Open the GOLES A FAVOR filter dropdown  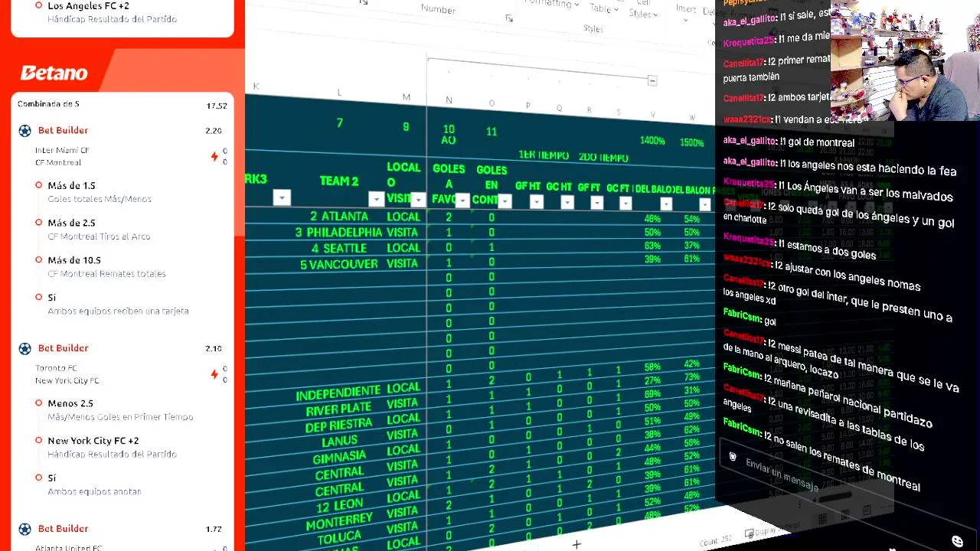point(462,201)
